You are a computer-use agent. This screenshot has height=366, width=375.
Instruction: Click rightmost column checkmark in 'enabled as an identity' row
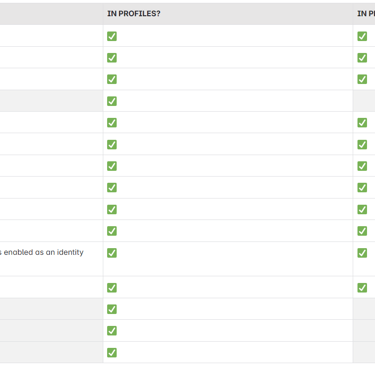tap(362, 253)
